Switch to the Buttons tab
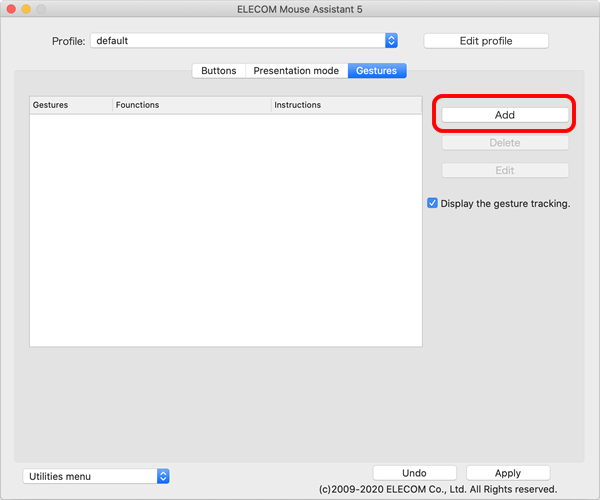The height and width of the screenshot is (500, 600). point(218,71)
